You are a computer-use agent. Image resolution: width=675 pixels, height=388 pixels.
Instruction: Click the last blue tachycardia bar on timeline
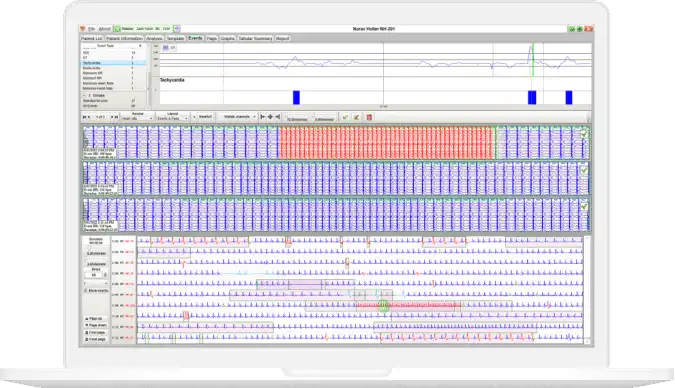(569, 97)
